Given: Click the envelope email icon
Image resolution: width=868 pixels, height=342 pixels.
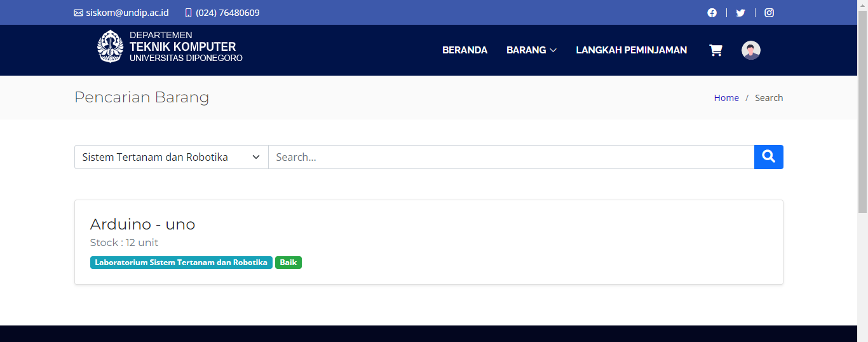Looking at the screenshot, I should 79,13.
